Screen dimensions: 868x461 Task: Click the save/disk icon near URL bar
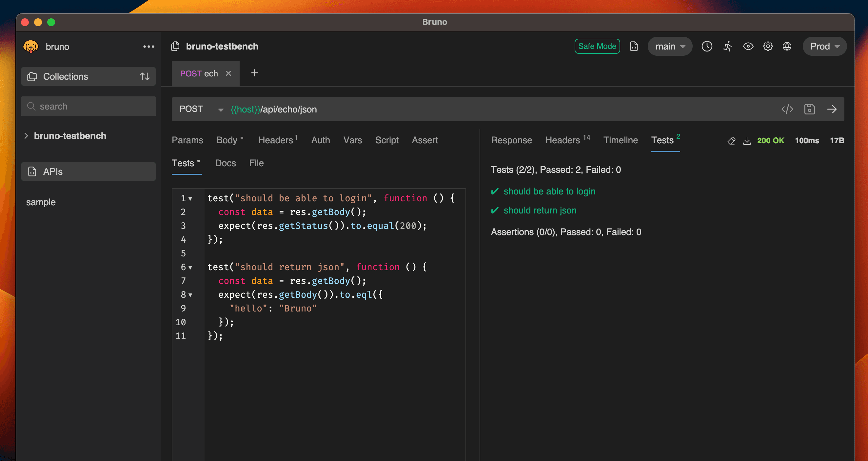point(810,109)
